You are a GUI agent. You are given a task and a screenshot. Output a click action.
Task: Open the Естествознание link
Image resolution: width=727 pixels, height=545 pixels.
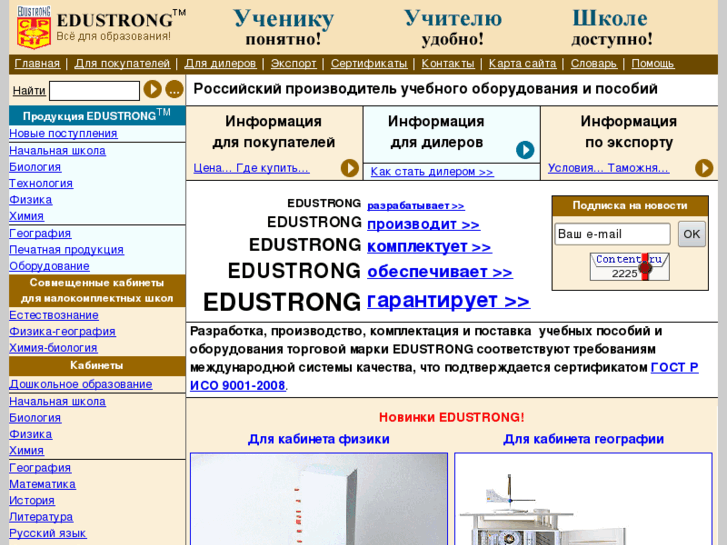click(54, 315)
